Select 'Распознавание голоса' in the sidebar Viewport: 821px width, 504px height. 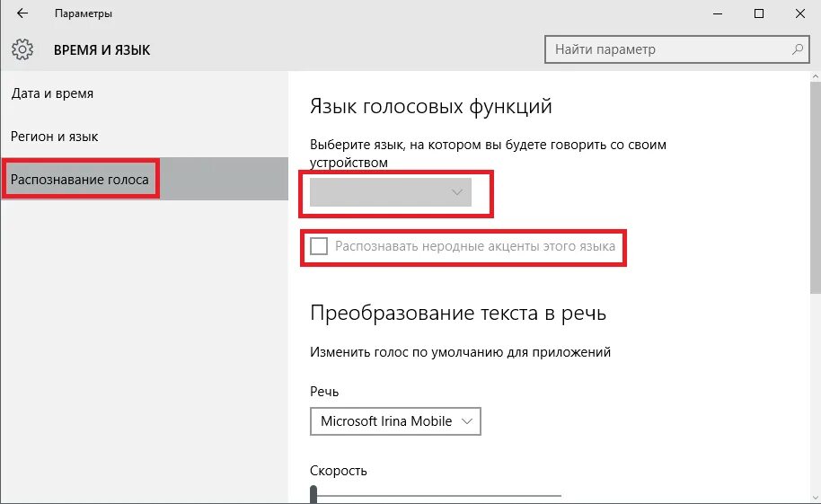pos(144,179)
